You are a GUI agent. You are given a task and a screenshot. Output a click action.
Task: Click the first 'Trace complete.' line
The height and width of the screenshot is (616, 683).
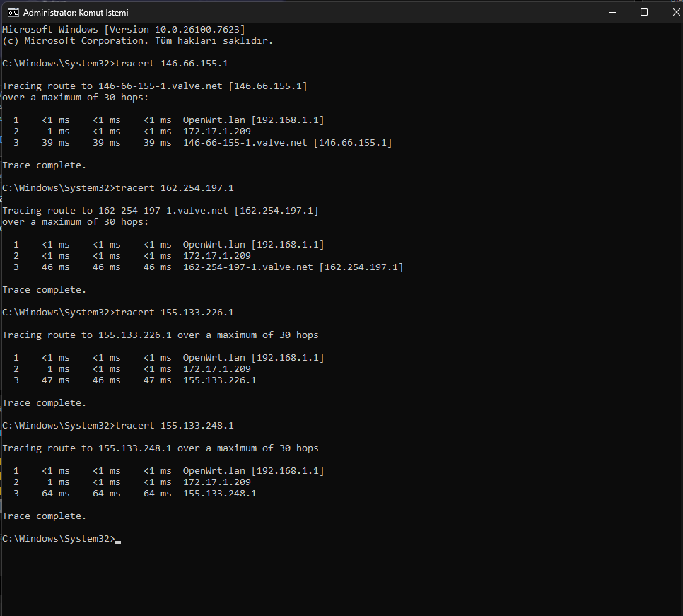point(45,165)
